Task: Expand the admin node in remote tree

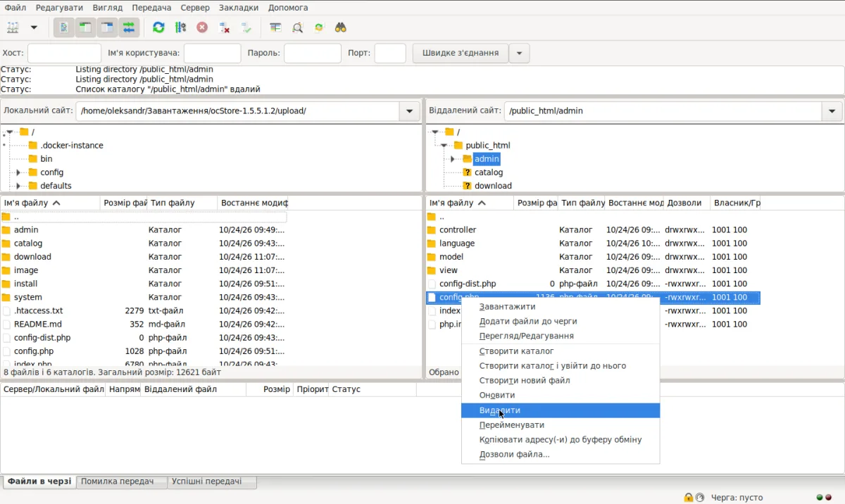Action: click(x=453, y=159)
